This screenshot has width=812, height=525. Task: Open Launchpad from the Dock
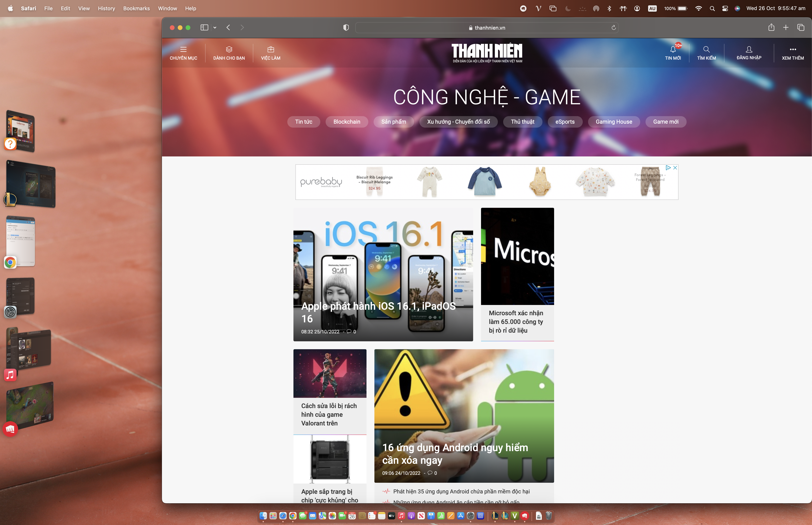coord(273,516)
